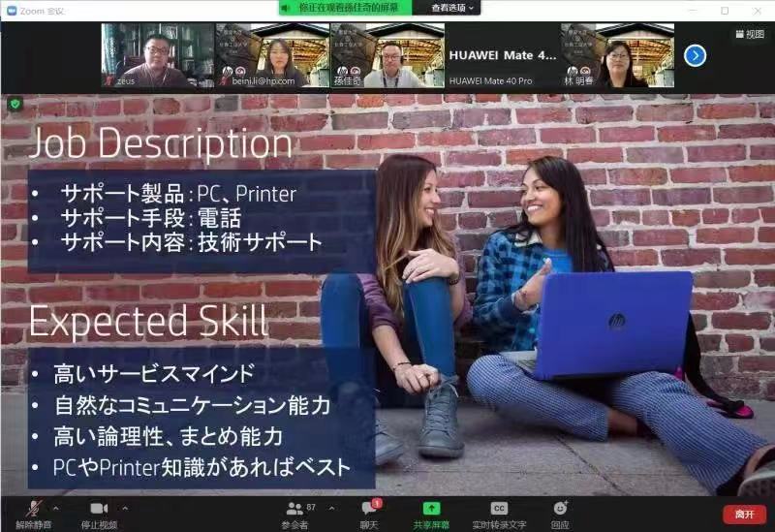Image resolution: width=775 pixels, height=532 pixels.
Task: Select HUAWEI Mate 40 Pro participant tile
Action: [502, 55]
